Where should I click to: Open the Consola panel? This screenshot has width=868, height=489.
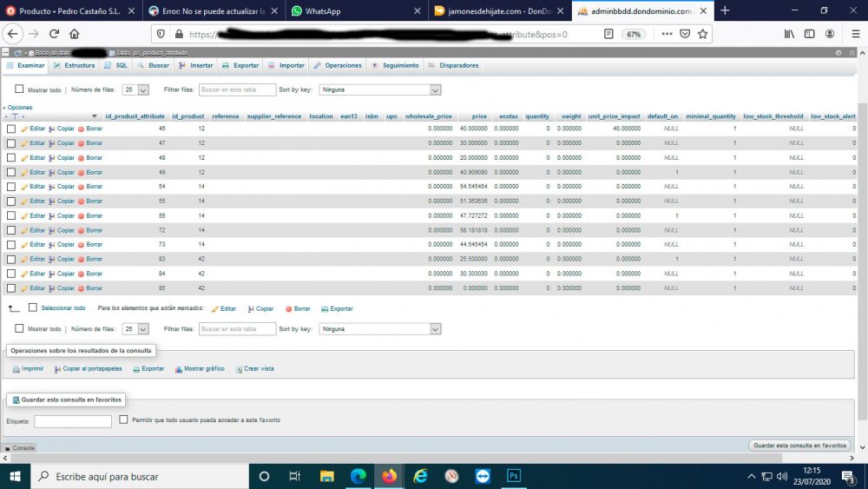tap(19, 448)
